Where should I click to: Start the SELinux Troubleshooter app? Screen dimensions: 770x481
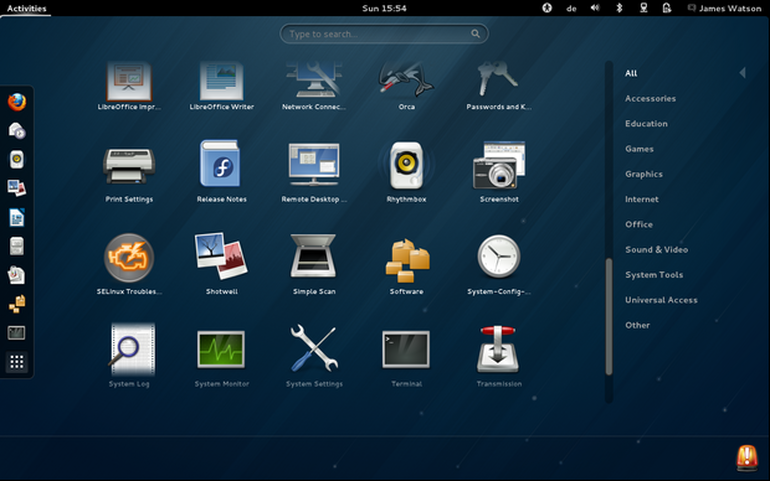(129, 263)
